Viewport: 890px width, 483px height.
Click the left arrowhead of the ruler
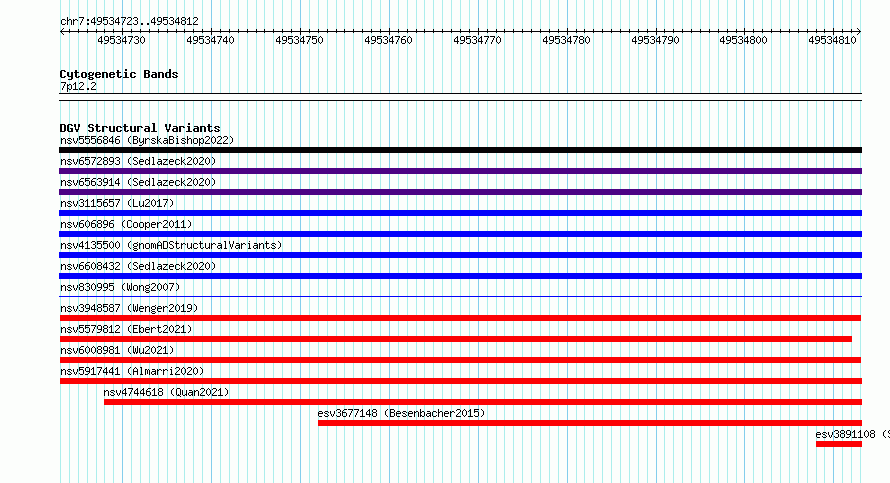62,32
